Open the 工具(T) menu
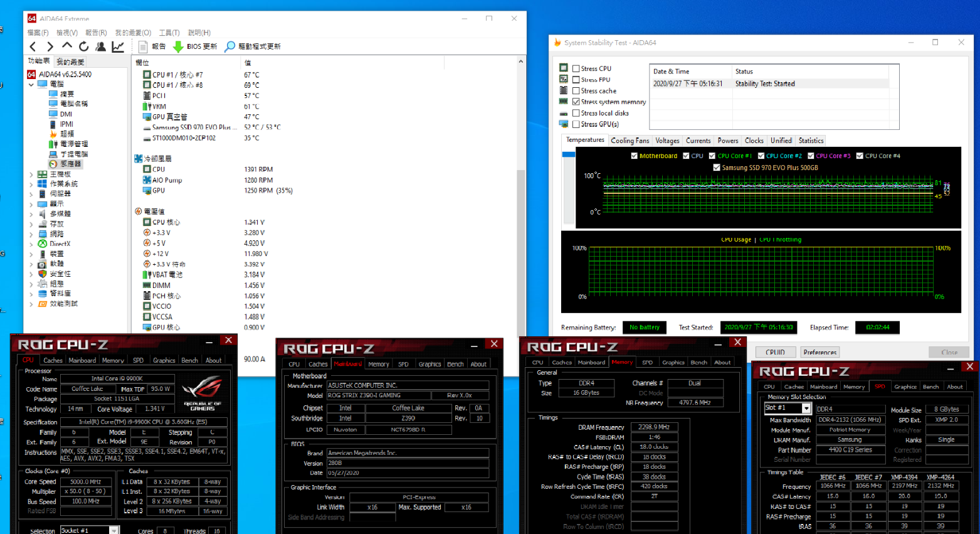Screen dimensions: 980x534 169,33
